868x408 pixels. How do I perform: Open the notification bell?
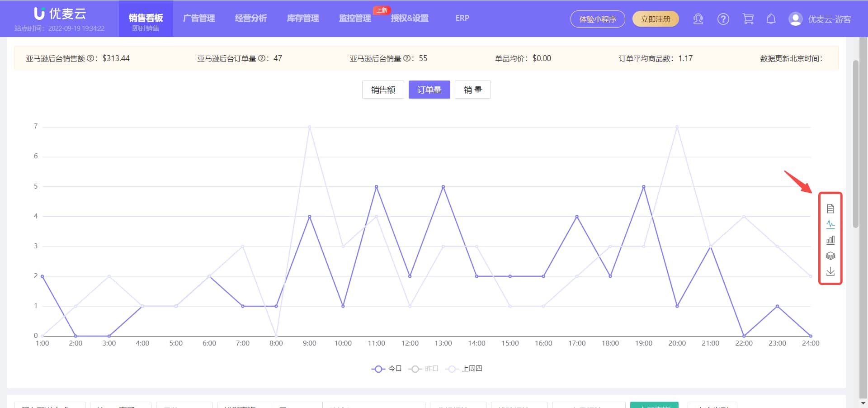(771, 19)
